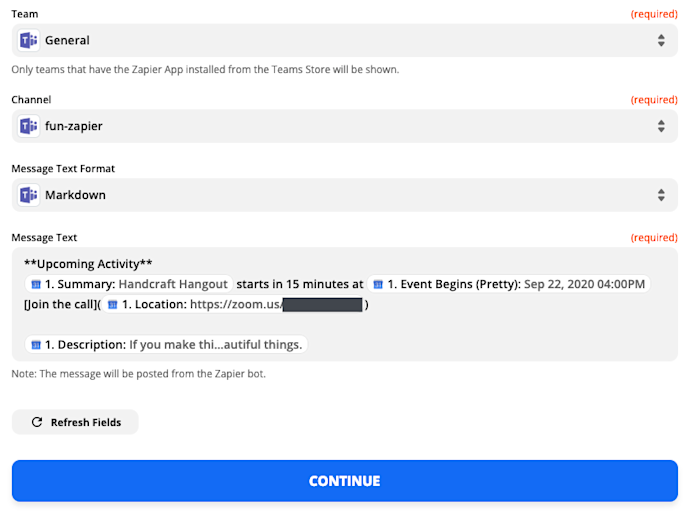Click the Teams icon beside Markdown
Screen dimensions: 700x522
coord(29,195)
